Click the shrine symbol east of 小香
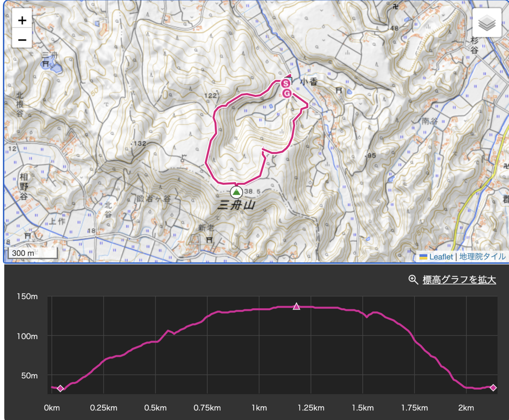 338,91
